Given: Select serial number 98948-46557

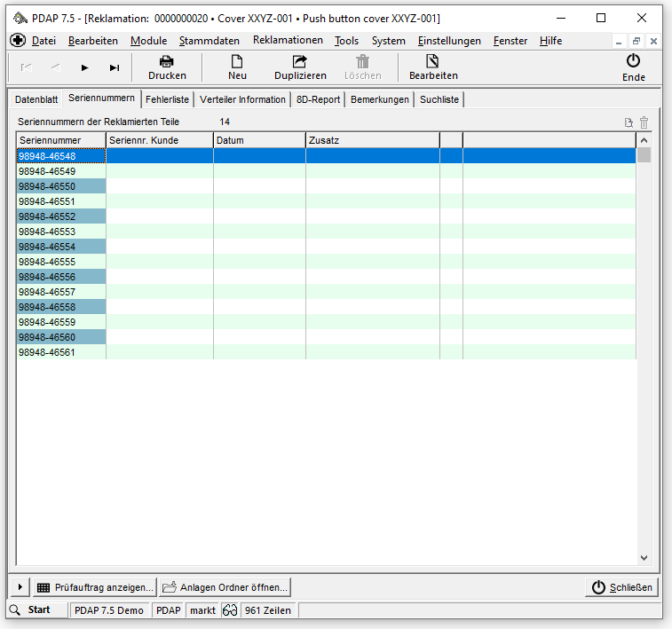Looking at the screenshot, I should [x=61, y=292].
